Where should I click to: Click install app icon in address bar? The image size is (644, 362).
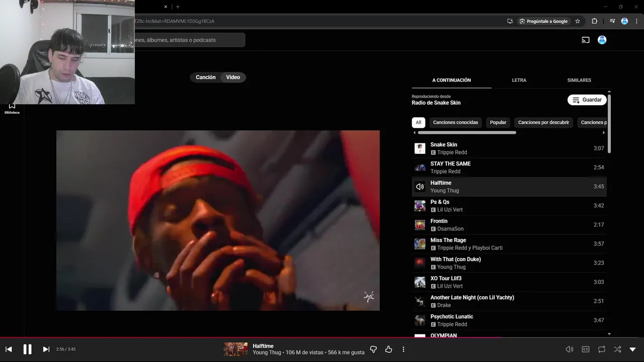(x=510, y=21)
